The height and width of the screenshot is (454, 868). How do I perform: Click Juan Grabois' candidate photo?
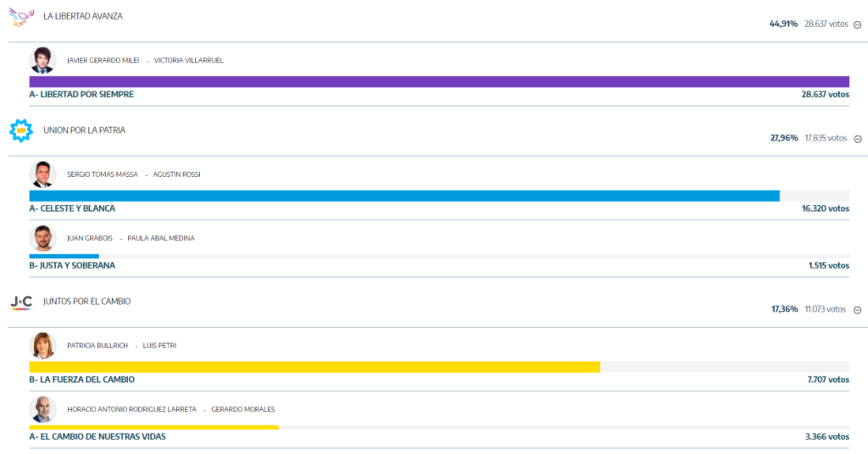(42, 238)
